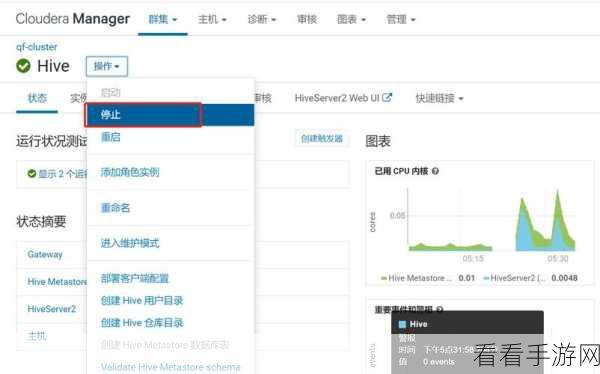This screenshot has width=600, height=374.
Task: Click the Cloudera Manager logo
Action: tap(73, 19)
